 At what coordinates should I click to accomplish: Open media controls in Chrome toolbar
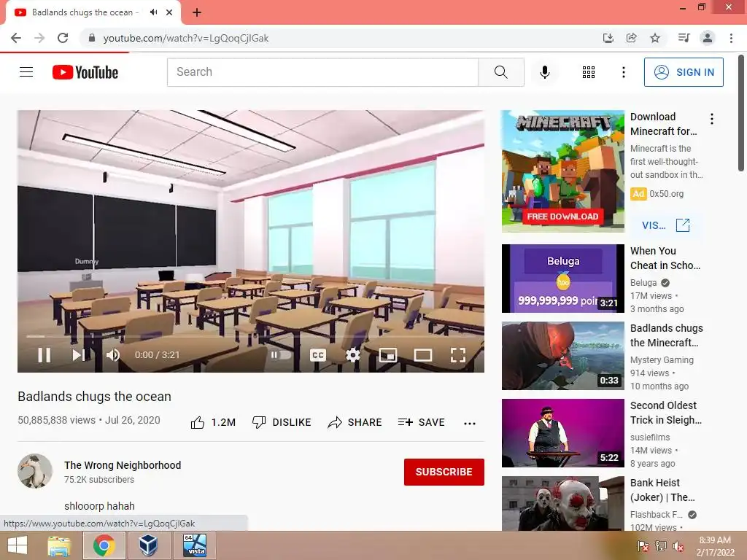[684, 38]
